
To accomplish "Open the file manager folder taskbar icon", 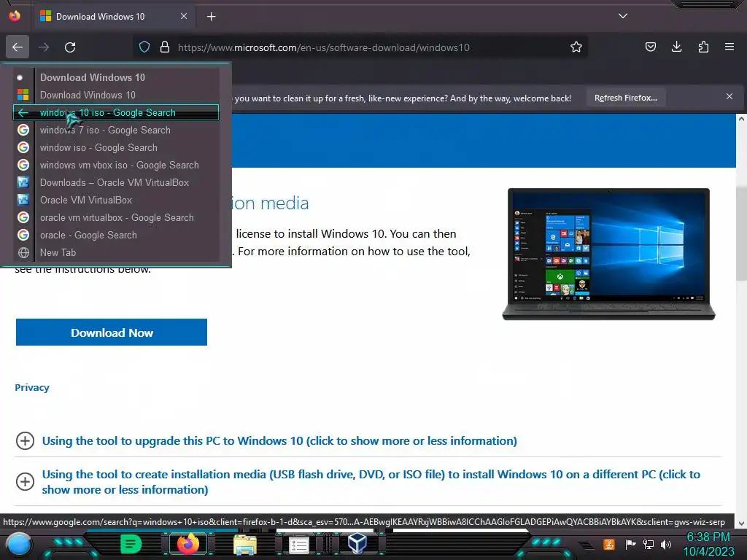I will (x=245, y=545).
